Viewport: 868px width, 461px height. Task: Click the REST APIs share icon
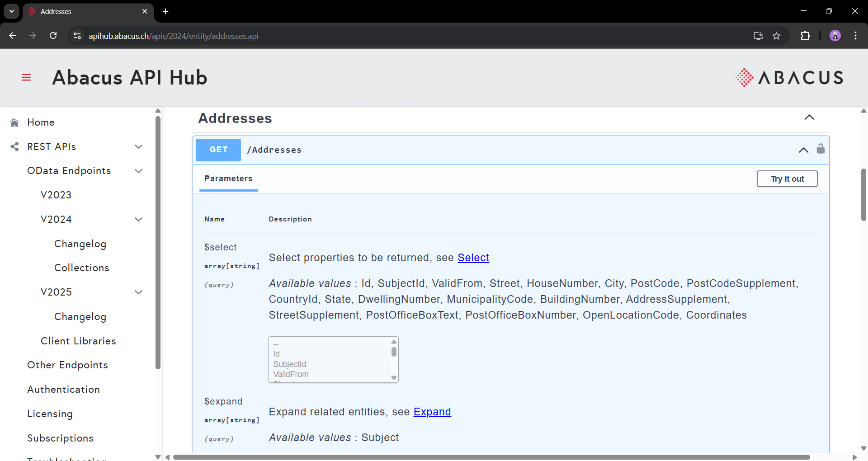[x=15, y=147]
